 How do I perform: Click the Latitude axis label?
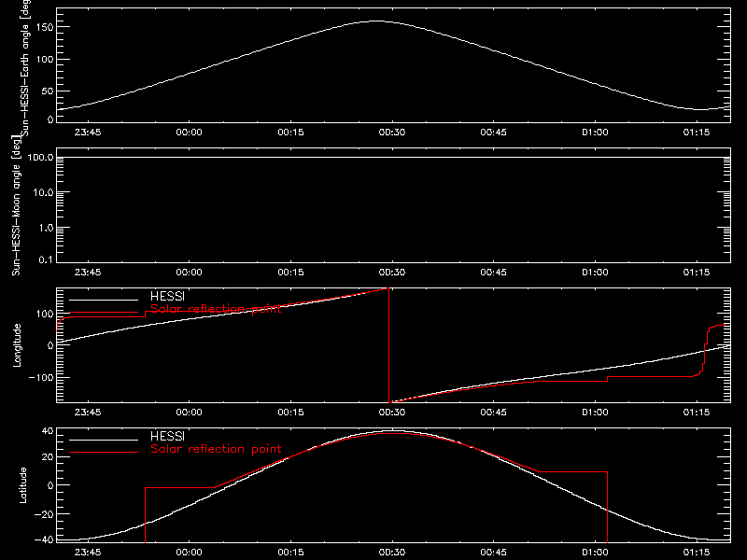[22, 485]
